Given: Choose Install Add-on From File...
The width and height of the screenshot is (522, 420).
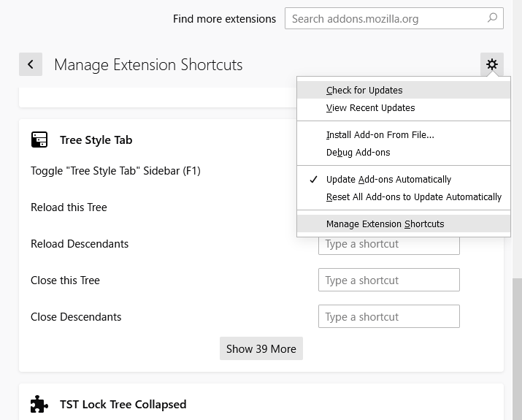Looking at the screenshot, I should pyautogui.click(x=404, y=135).
